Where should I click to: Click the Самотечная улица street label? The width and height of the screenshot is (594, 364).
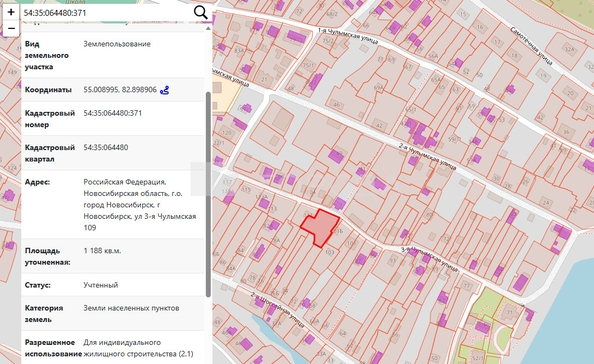coord(531,45)
